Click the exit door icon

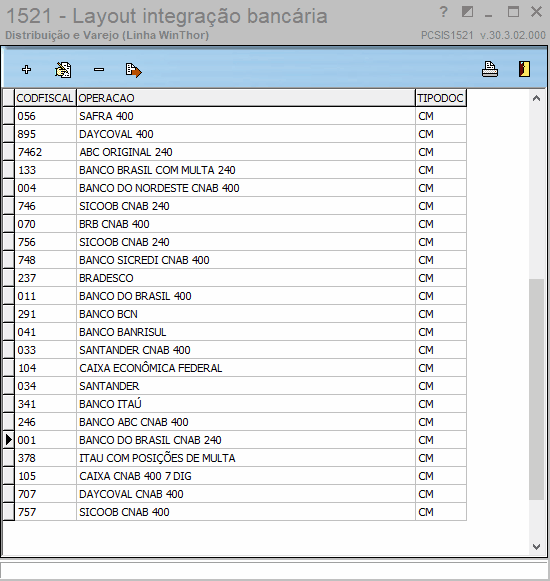click(524, 69)
